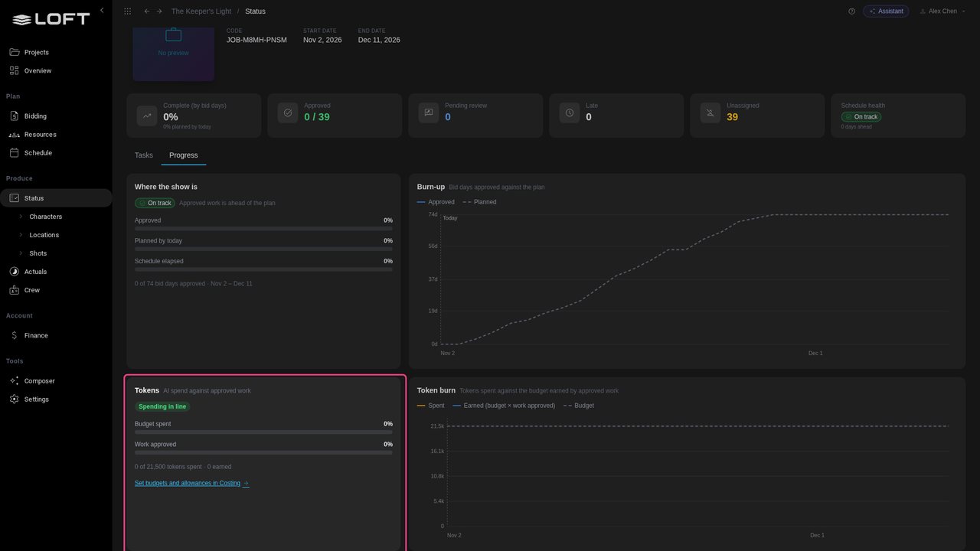This screenshot has width=980, height=551.
Task: Click the Schedule elapsed progress bar
Action: [263, 269]
